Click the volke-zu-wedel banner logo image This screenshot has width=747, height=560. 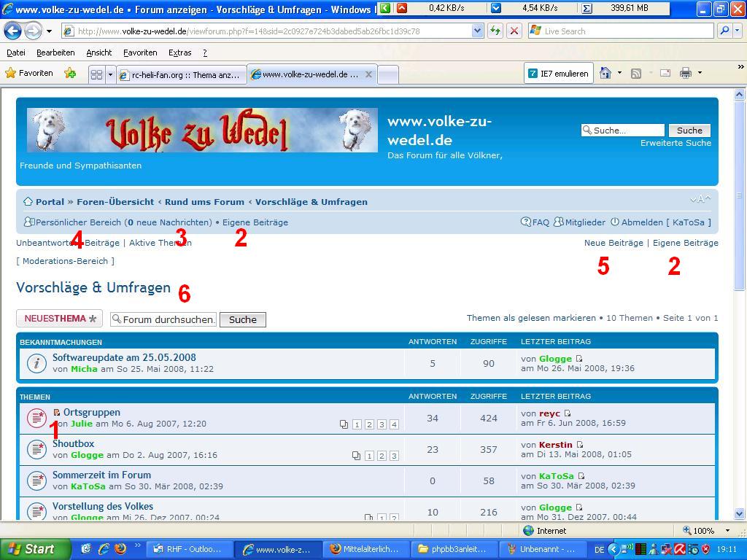click(x=202, y=130)
